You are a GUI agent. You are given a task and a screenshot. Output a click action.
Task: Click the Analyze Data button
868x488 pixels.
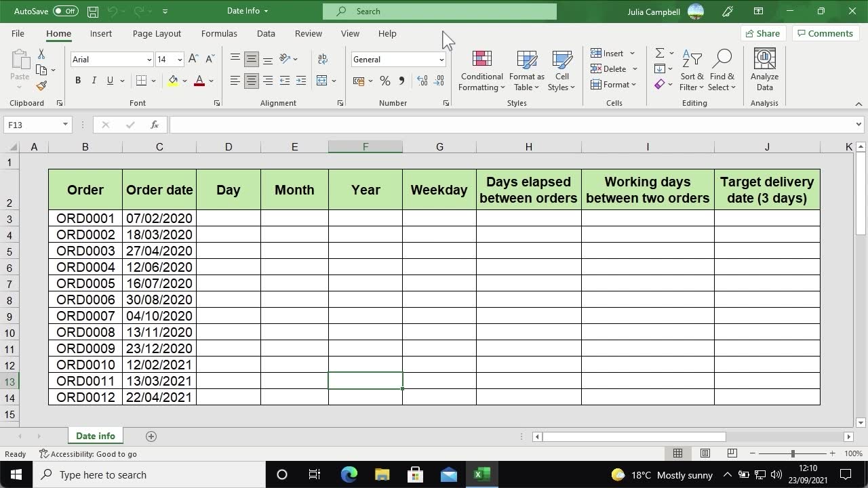point(764,70)
